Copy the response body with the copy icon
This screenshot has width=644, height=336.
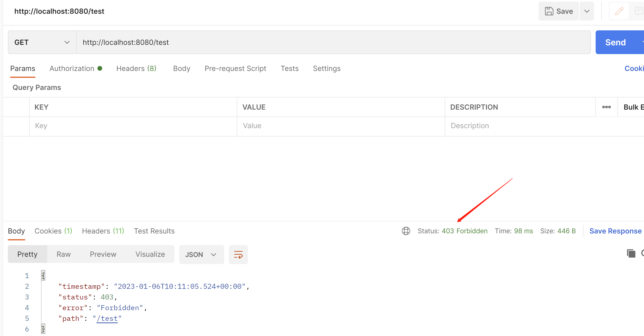click(x=631, y=253)
